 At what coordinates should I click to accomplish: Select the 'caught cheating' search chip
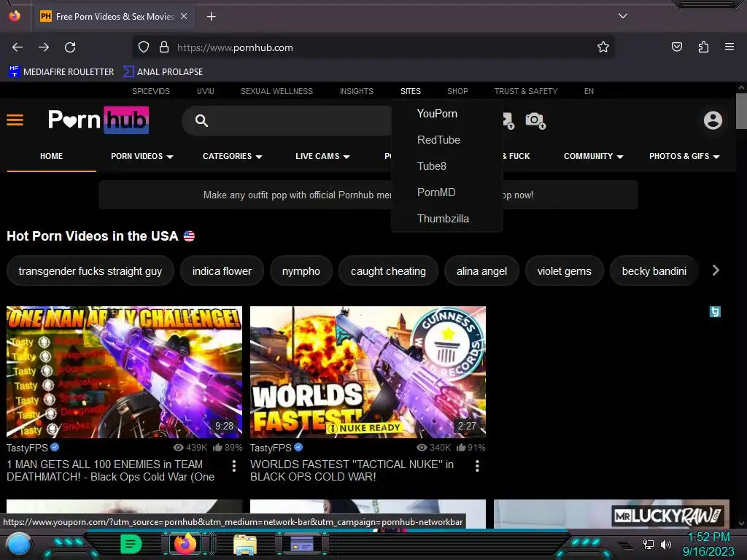point(388,271)
